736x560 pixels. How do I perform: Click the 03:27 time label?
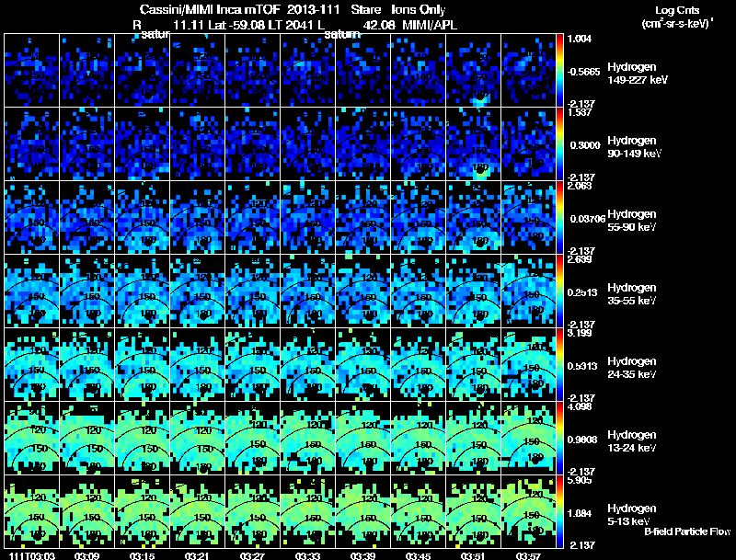[252, 556]
